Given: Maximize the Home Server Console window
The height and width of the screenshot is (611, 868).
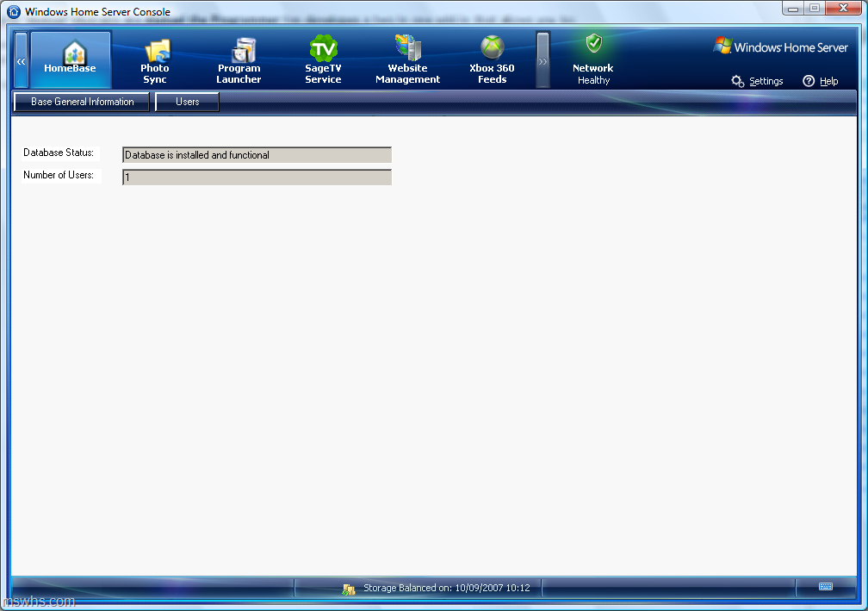Looking at the screenshot, I should (x=815, y=9).
